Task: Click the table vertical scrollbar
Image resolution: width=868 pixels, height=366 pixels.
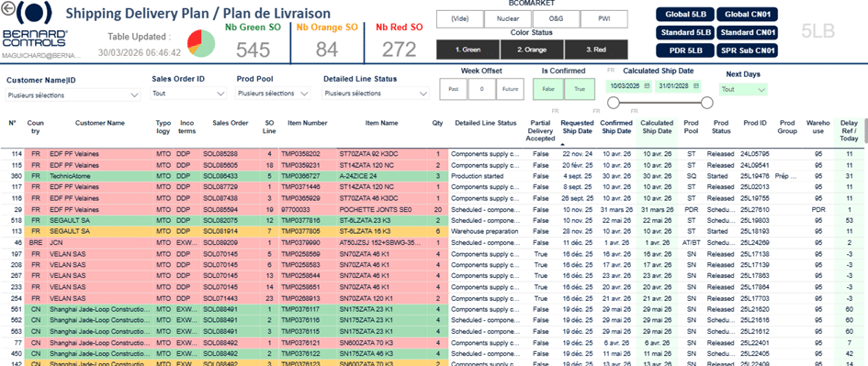Action: click(865, 130)
